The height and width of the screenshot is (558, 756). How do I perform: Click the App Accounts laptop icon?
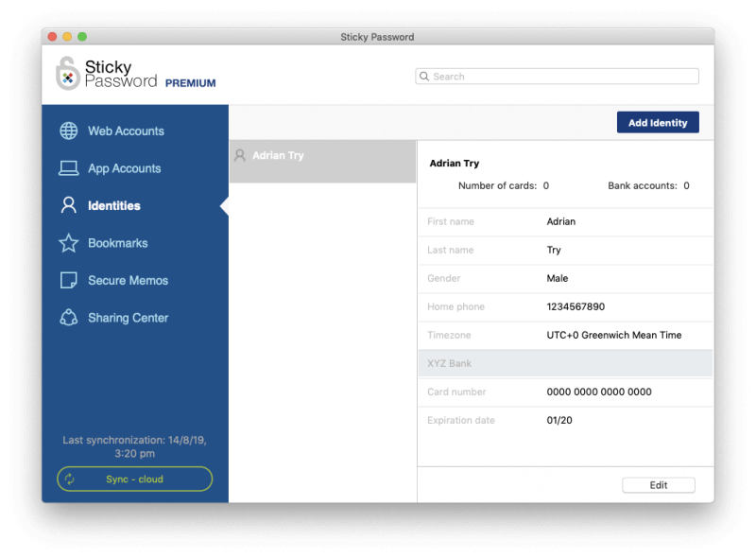[x=68, y=168]
